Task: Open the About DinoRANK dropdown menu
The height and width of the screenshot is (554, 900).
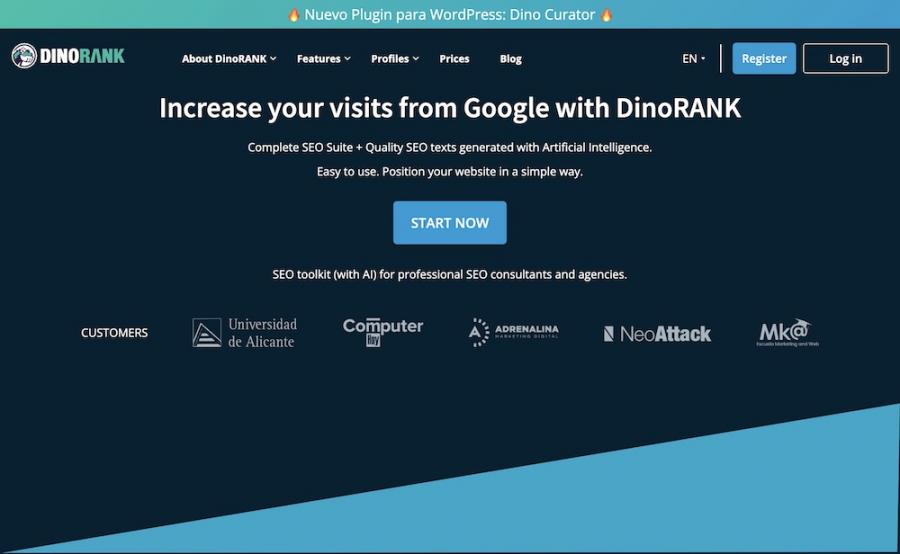Action: (229, 59)
